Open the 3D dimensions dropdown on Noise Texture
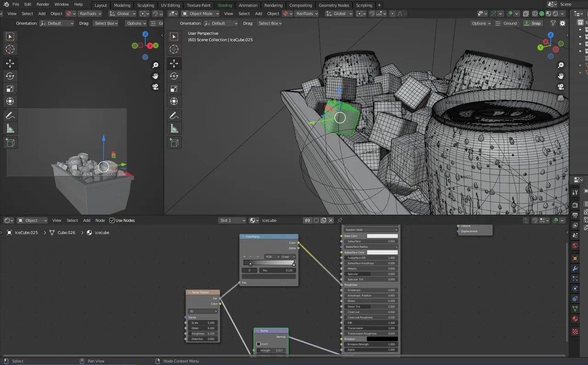This screenshot has width=588, height=365. point(203,311)
